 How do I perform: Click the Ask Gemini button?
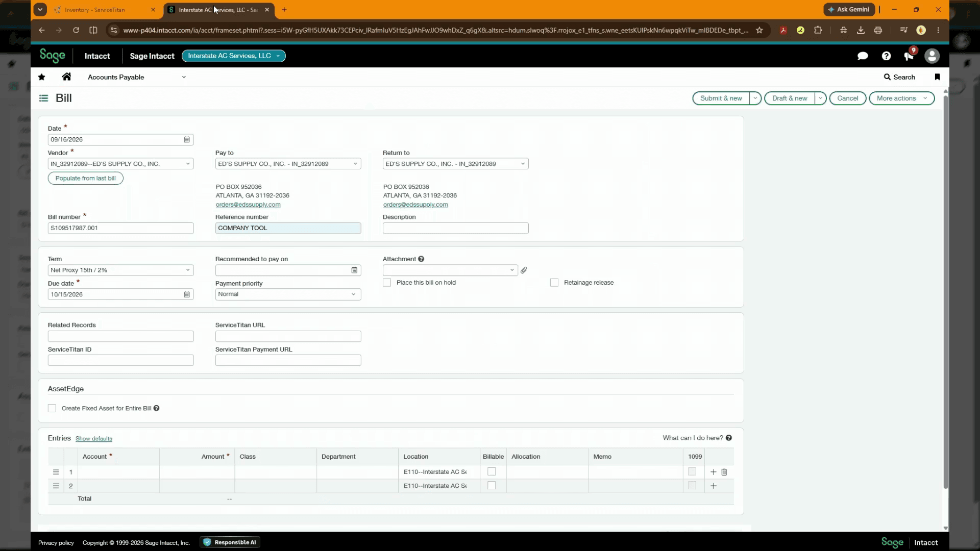[849, 10]
